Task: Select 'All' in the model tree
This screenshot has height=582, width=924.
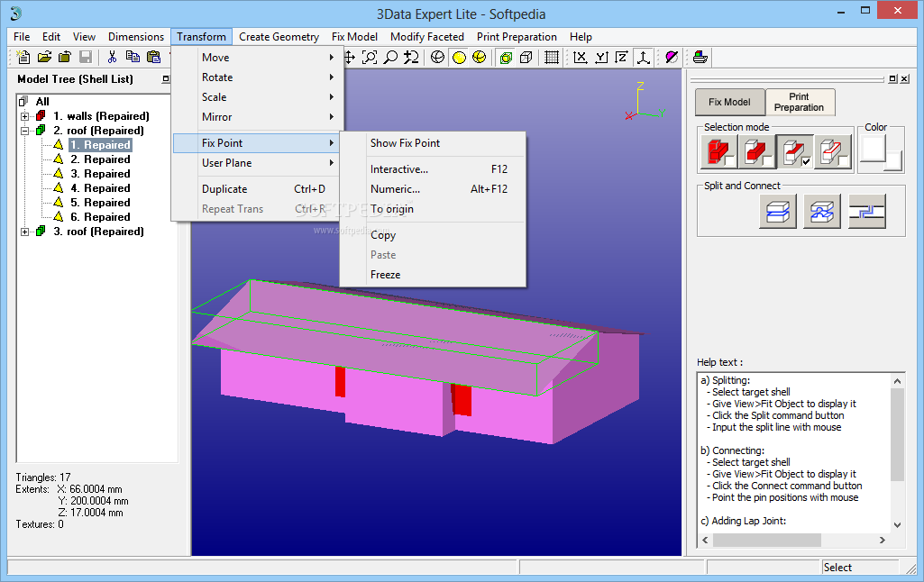Action: (x=42, y=101)
